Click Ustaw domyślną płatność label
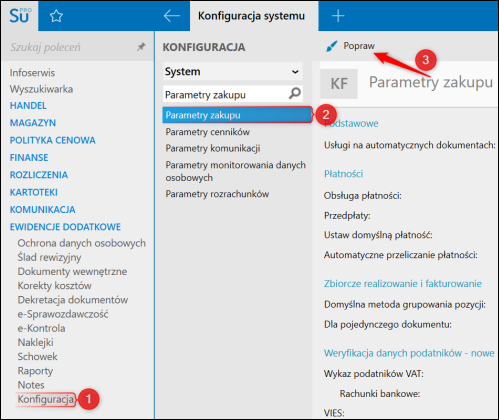 [378, 235]
